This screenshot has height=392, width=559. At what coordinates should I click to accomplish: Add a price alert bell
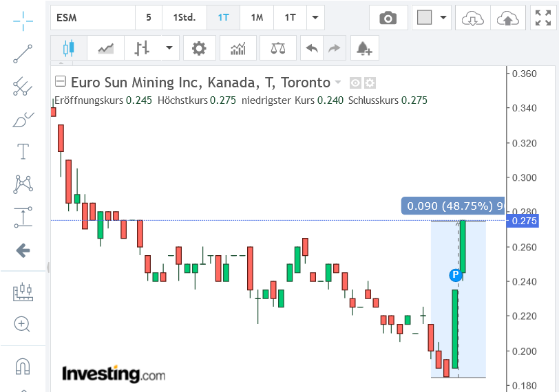[364, 47]
